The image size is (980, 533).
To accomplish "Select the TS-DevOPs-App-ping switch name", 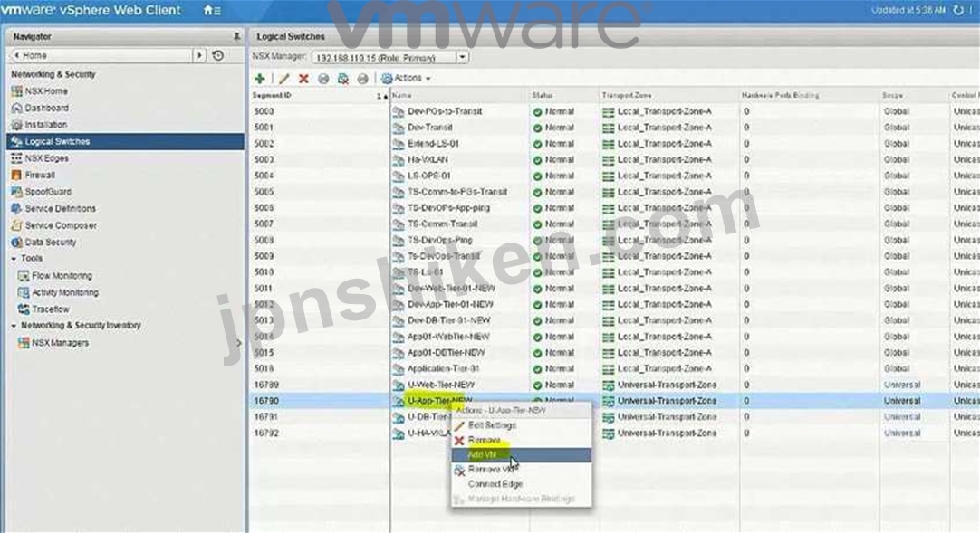I will click(x=448, y=208).
